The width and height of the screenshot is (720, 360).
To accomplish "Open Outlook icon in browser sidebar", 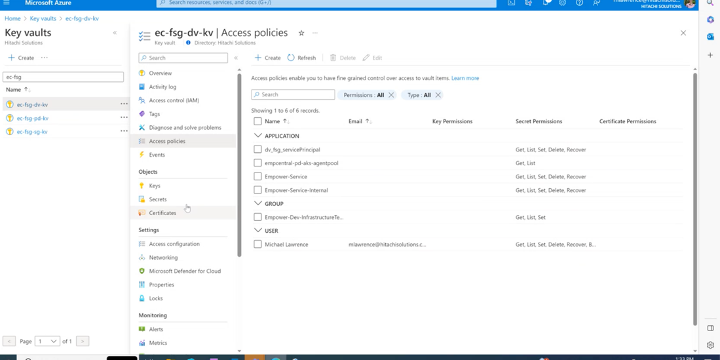I will pos(710,37).
